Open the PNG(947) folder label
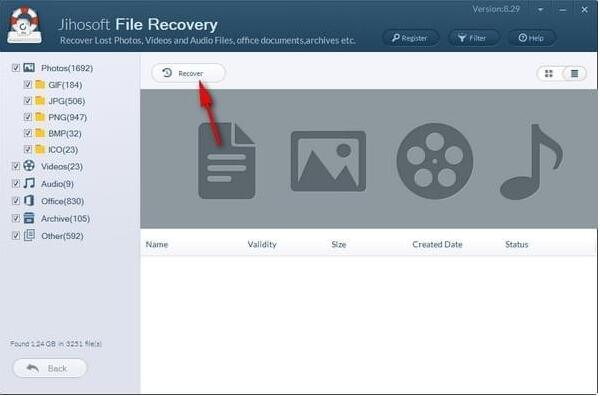Image resolution: width=600 pixels, height=396 pixels. [67, 117]
